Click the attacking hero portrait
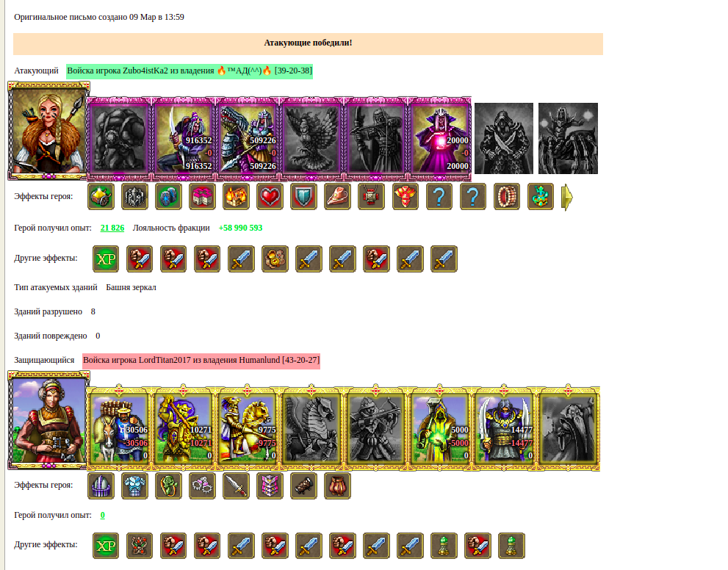Image resolution: width=728 pixels, height=570 pixels. pos(48,131)
